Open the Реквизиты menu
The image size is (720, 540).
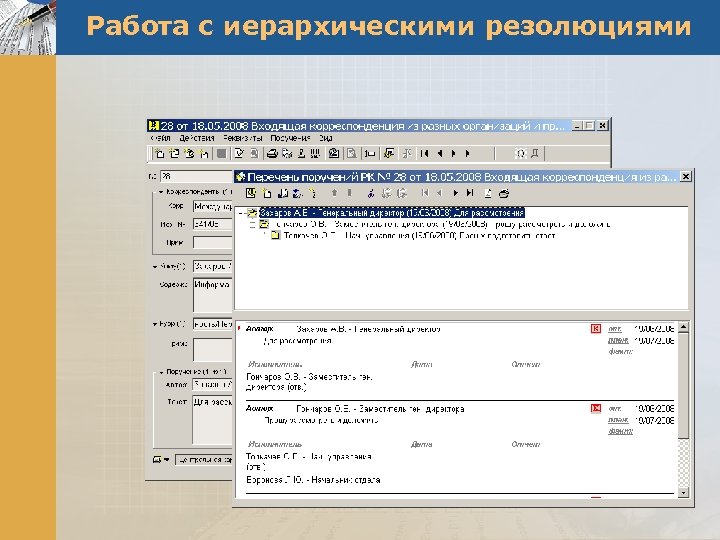(242, 138)
